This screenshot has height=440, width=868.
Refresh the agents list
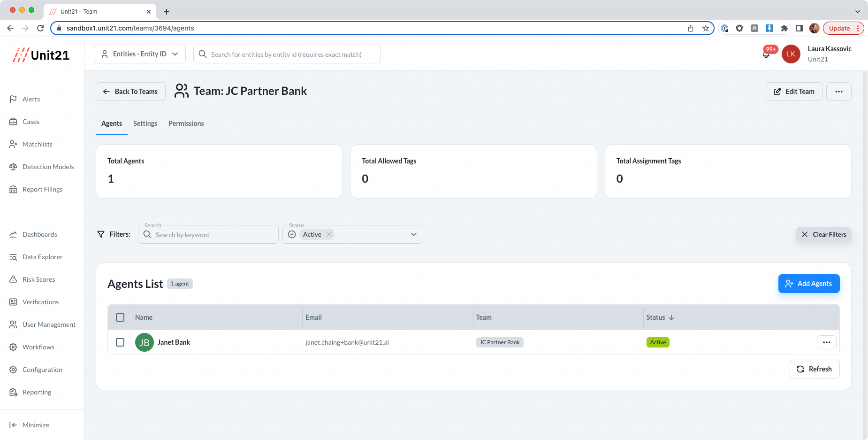[x=815, y=369]
